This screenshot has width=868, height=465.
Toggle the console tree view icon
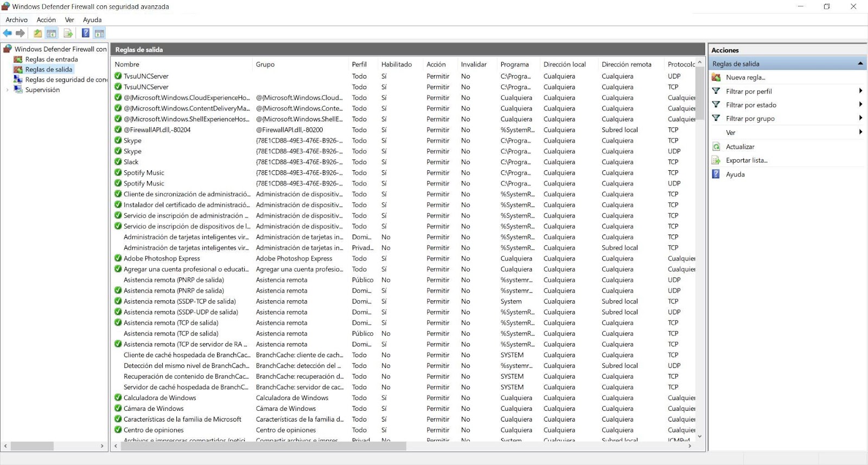tap(52, 34)
